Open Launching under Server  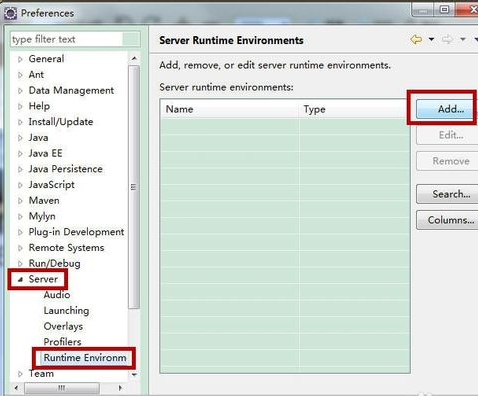(66, 311)
